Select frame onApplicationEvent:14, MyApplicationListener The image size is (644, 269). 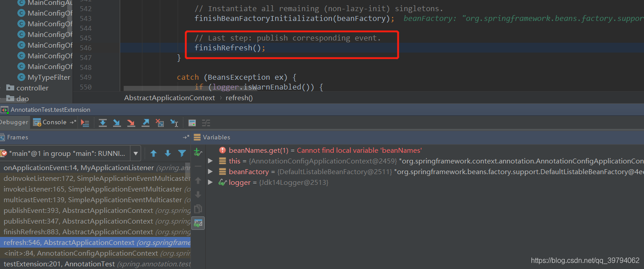click(x=95, y=168)
